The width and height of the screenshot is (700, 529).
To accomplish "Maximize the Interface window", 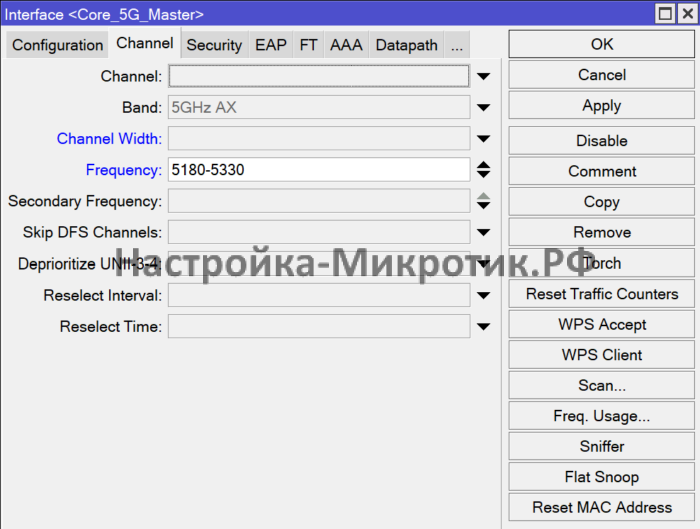I will 665,13.
